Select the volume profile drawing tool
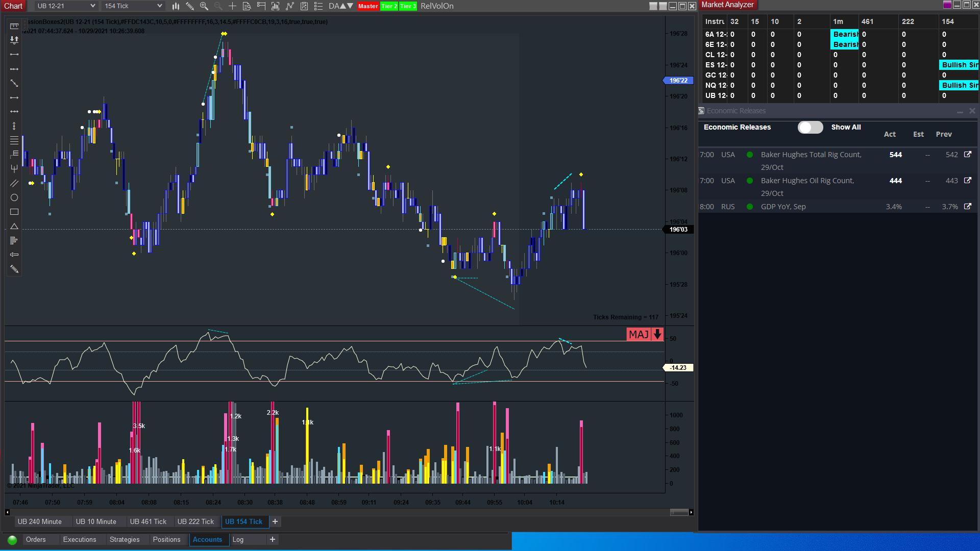 point(14,240)
